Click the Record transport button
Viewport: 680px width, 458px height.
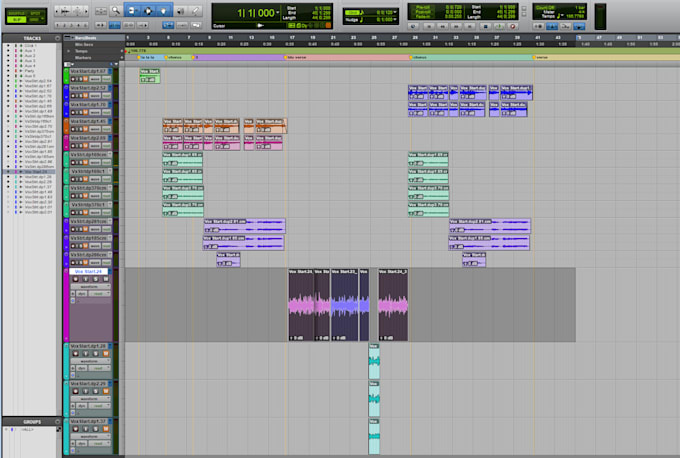[x=513, y=26]
